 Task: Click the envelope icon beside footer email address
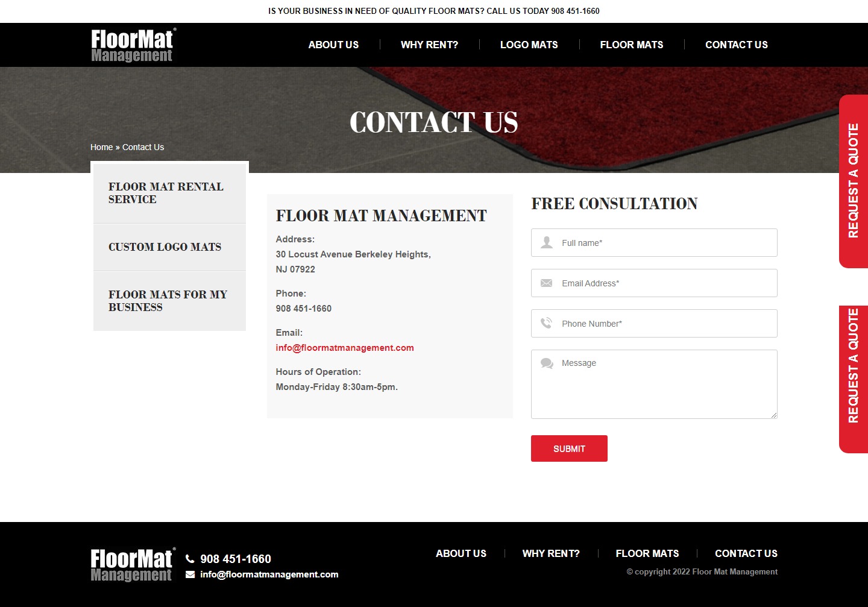click(x=189, y=574)
